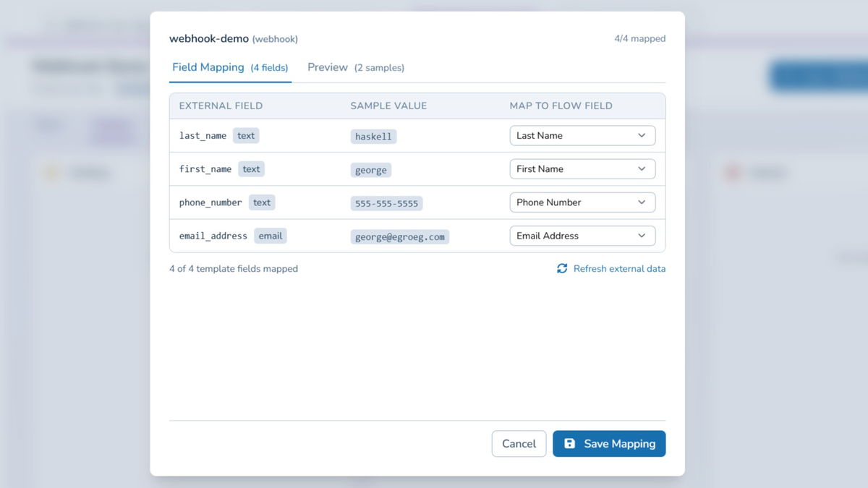The width and height of the screenshot is (868, 488).
Task: Click the text badge beside phone_number
Action: 262,202
